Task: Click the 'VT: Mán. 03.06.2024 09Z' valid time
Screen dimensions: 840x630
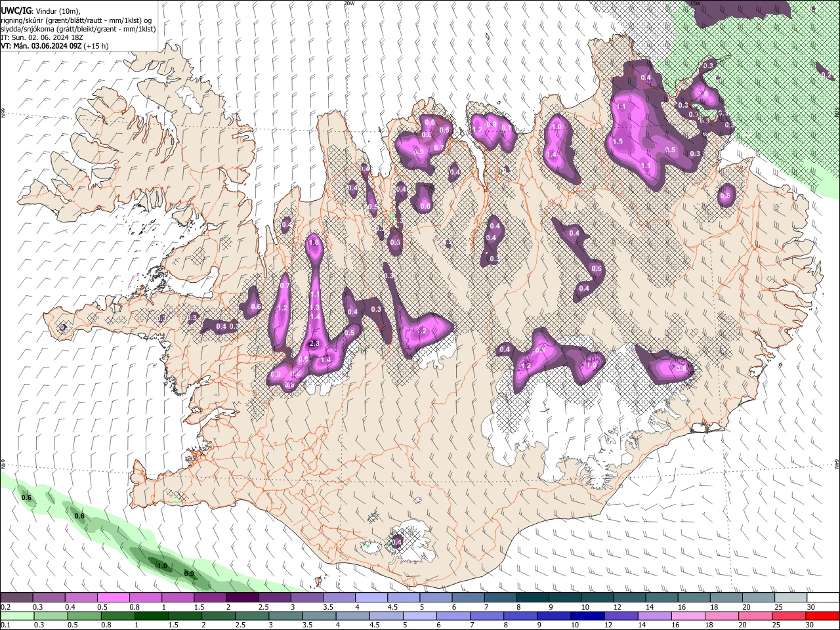Action: (x=41, y=46)
